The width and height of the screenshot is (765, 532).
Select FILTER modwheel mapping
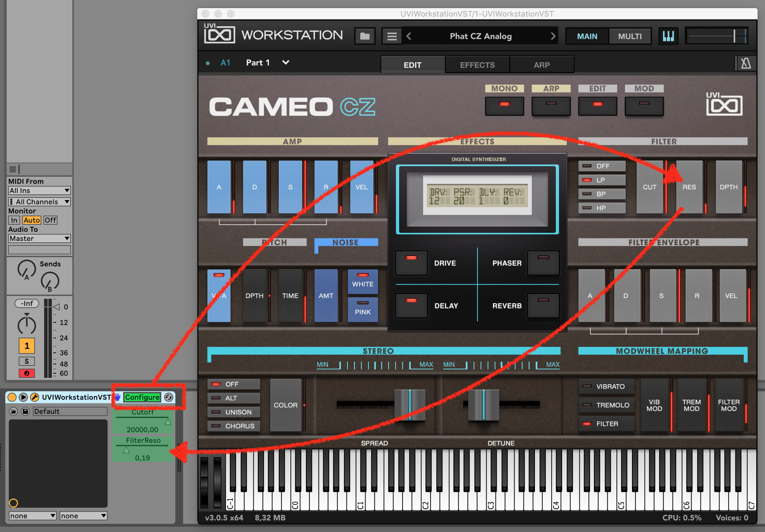point(607,424)
